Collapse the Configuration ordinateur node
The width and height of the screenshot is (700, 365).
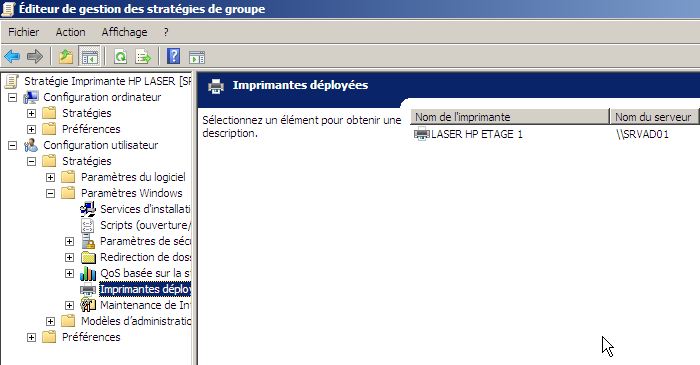tap(12, 97)
